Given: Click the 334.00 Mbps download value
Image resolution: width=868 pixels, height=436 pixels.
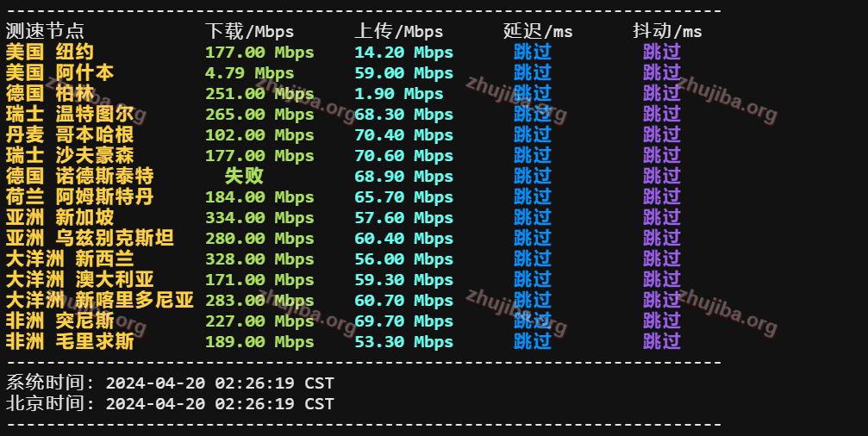Looking at the screenshot, I should pyautogui.click(x=259, y=217).
